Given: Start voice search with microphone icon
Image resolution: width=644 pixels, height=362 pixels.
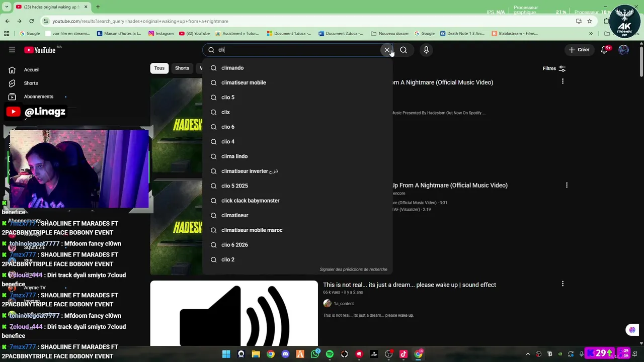Looking at the screenshot, I should 426,50.
